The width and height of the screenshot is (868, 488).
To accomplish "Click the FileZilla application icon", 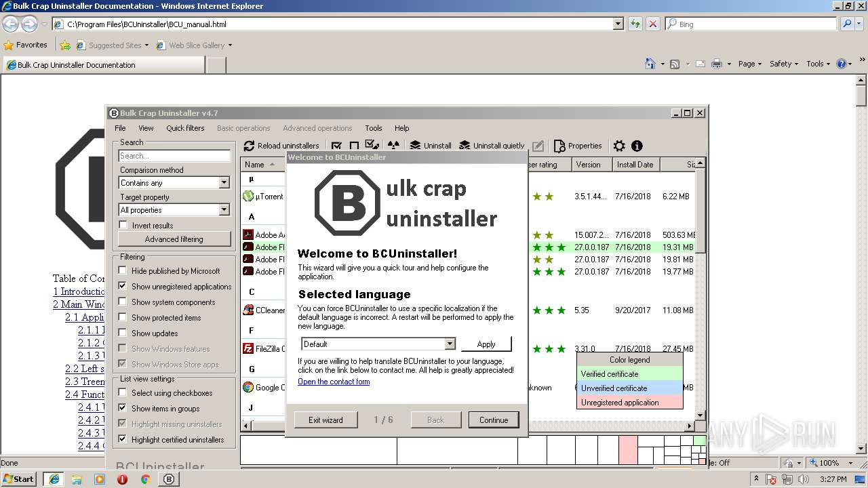I will coord(248,349).
